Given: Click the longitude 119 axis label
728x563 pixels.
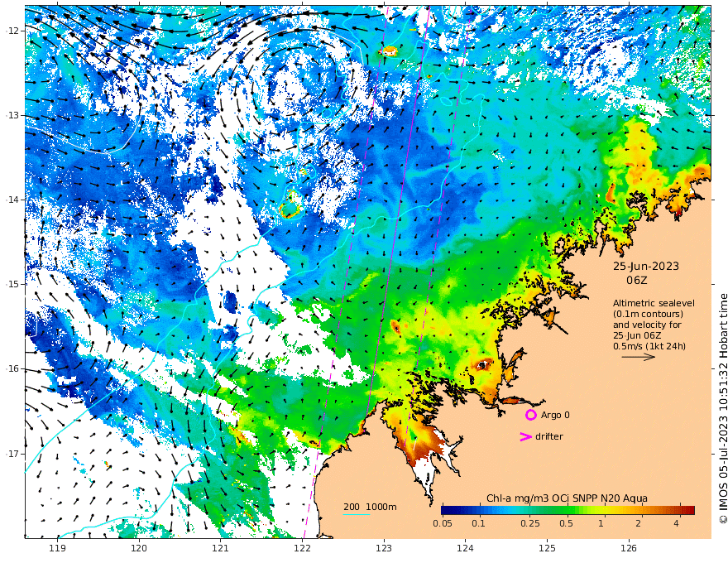Looking at the screenshot, I should 57,548.
